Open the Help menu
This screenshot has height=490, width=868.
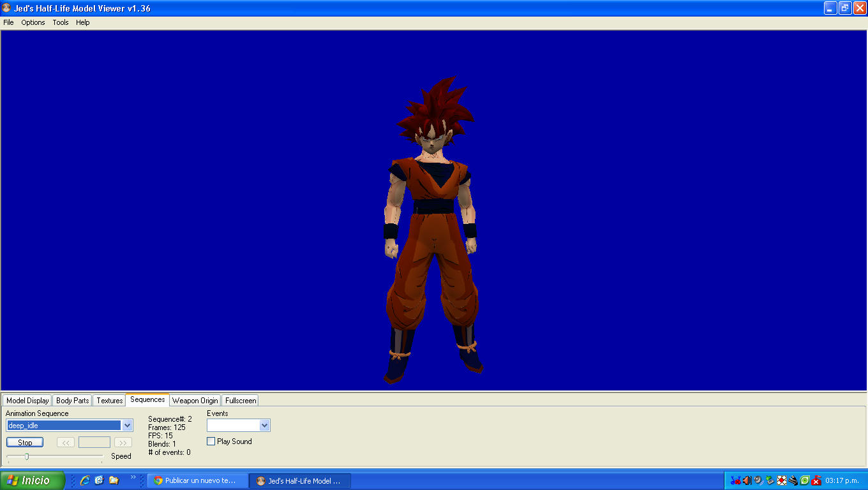tap(83, 22)
